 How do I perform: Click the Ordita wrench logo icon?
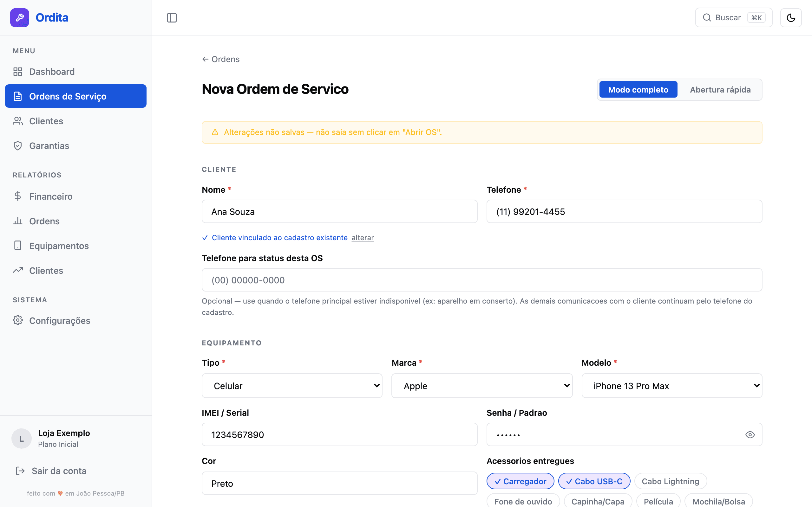[19, 17]
